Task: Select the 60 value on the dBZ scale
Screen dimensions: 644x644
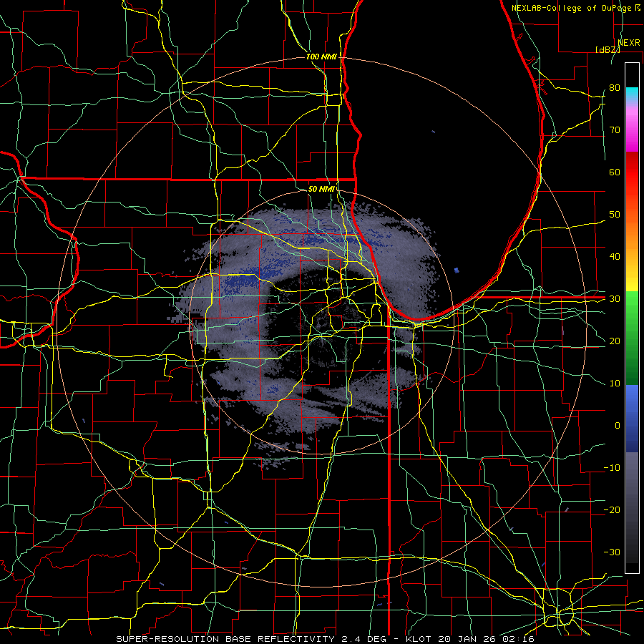Action: (615, 172)
